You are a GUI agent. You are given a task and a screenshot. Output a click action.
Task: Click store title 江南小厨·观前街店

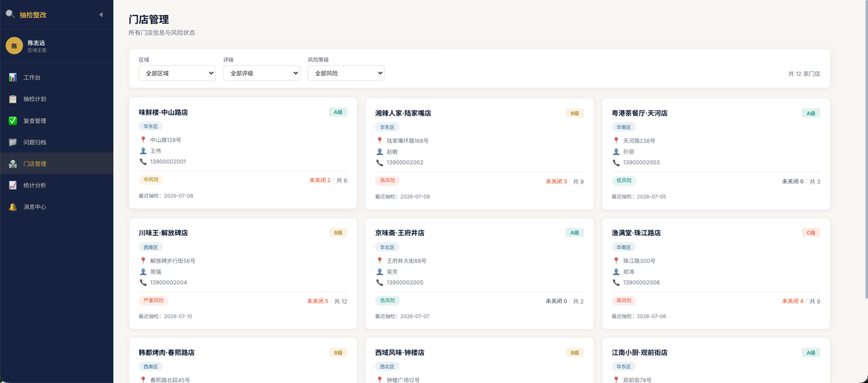639,352
